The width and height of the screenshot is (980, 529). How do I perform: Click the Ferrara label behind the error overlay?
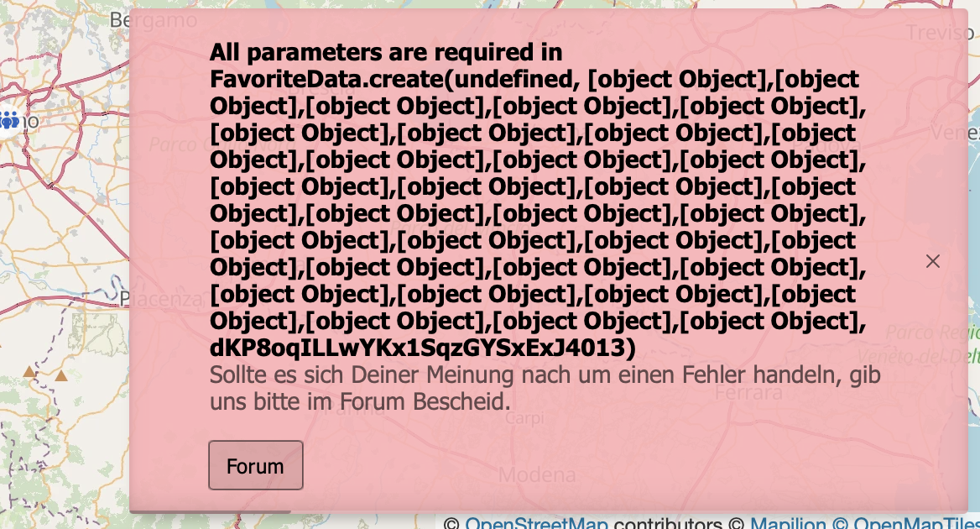[748, 391]
